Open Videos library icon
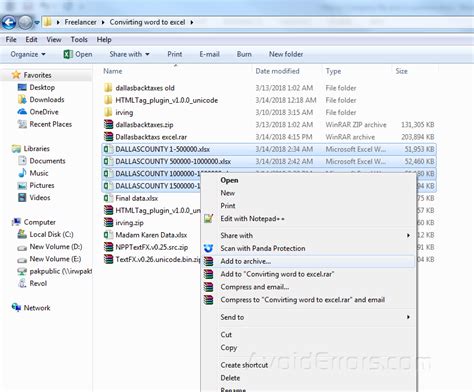474x392 pixels. coord(22,198)
